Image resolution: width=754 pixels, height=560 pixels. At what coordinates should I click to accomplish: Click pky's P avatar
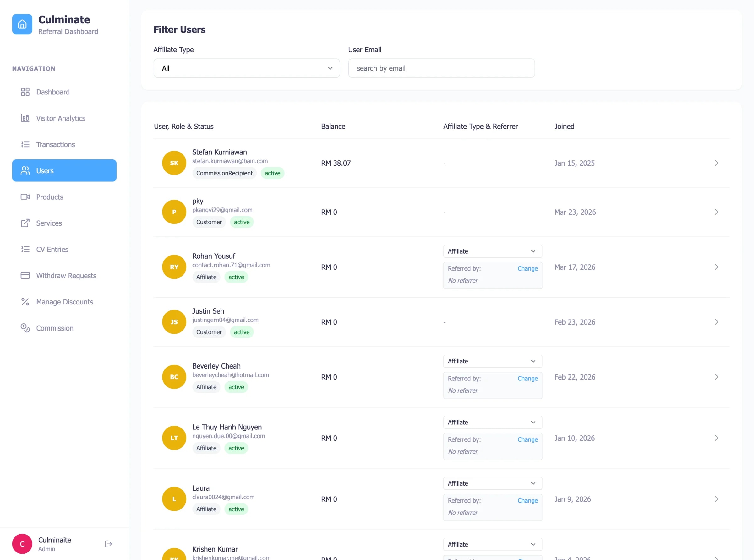coord(174,212)
